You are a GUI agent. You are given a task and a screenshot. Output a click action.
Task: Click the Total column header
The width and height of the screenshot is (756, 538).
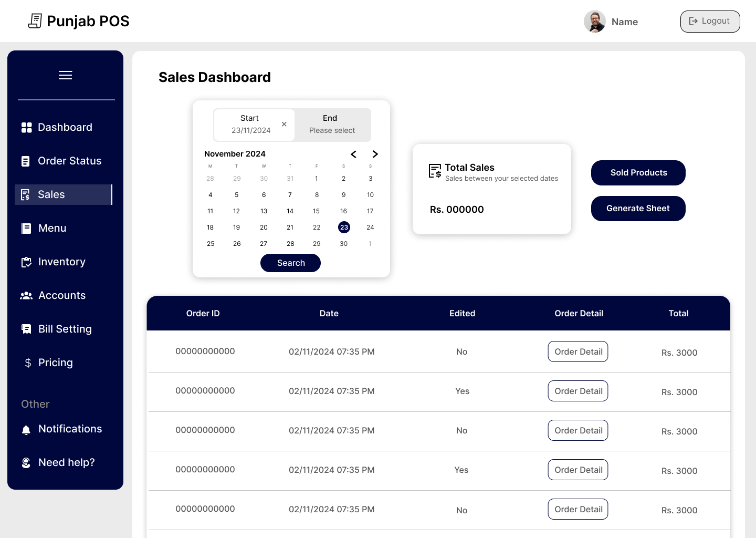click(678, 314)
